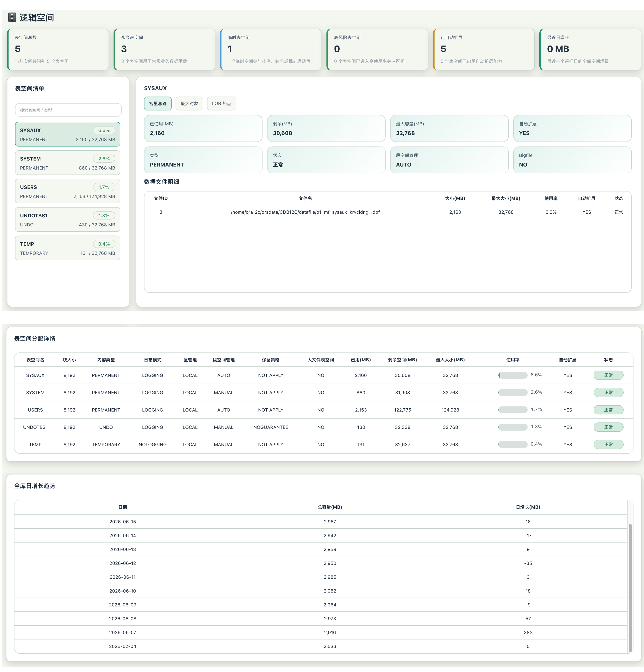Image resolution: width=644 pixels, height=672 pixels.
Task: Click the 2.6% badge on SYSTEM card
Action: pyautogui.click(x=104, y=159)
